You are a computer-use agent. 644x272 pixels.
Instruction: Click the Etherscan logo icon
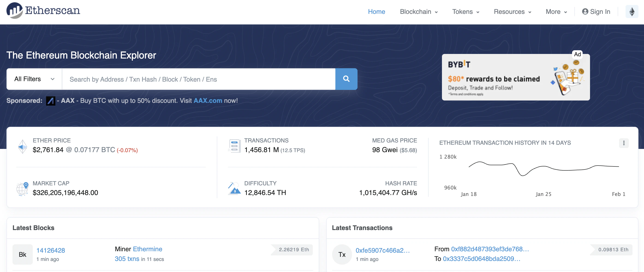(15, 11)
